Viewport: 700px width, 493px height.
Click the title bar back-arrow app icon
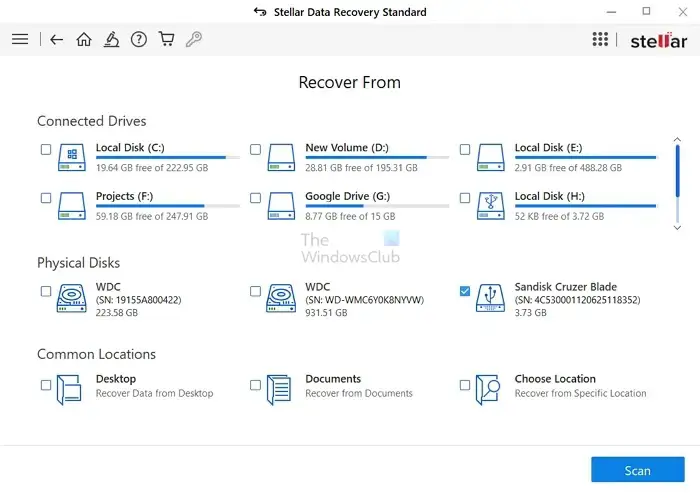pos(260,12)
